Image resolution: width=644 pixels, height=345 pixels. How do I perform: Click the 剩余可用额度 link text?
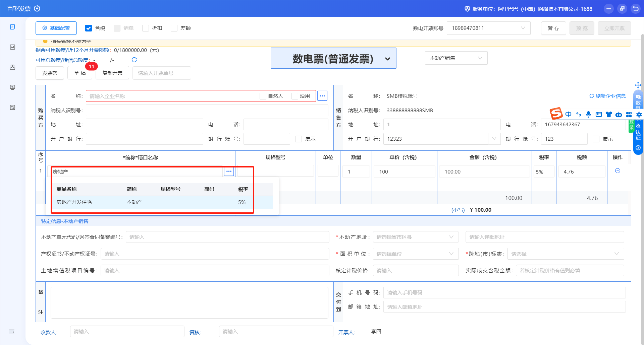72,50
